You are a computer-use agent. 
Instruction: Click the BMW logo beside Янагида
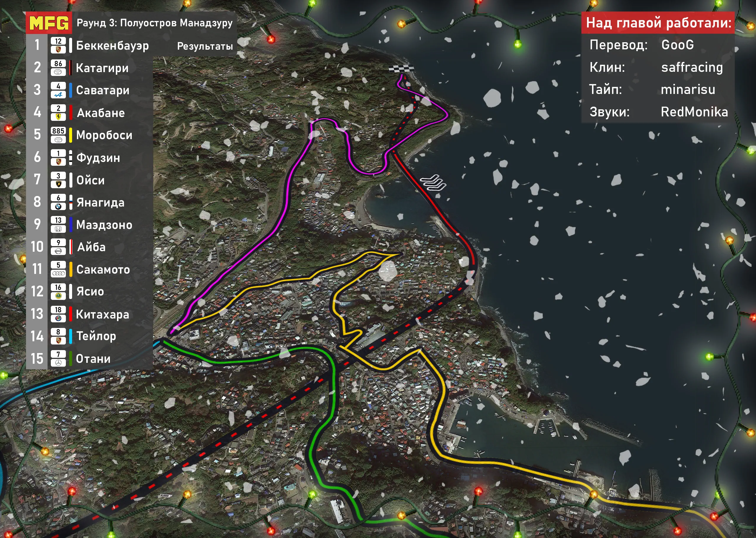(58, 207)
